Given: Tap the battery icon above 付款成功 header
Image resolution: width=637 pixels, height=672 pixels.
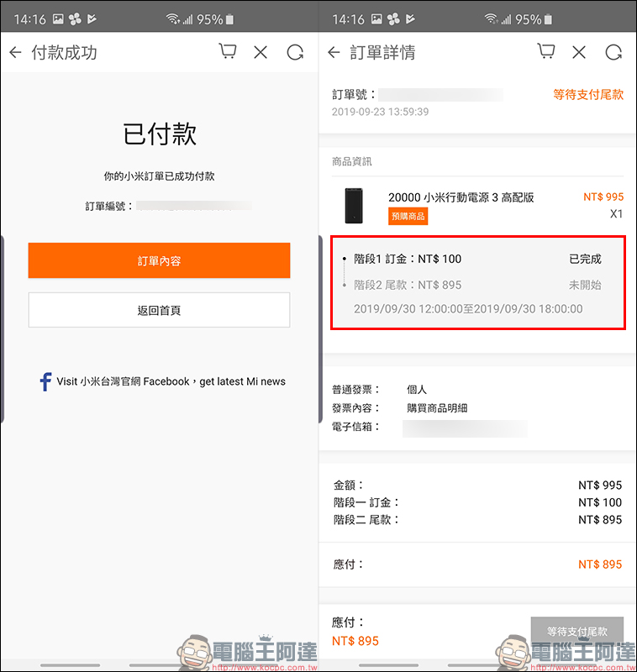Looking at the screenshot, I should coord(230,18).
